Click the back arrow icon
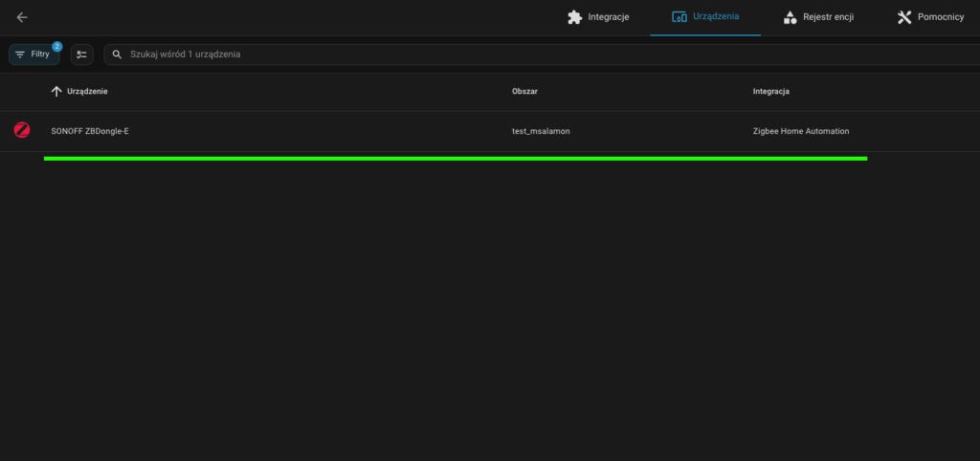Image resolution: width=980 pixels, height=461 pixels. pyautogui.click(x=22, y=17)
